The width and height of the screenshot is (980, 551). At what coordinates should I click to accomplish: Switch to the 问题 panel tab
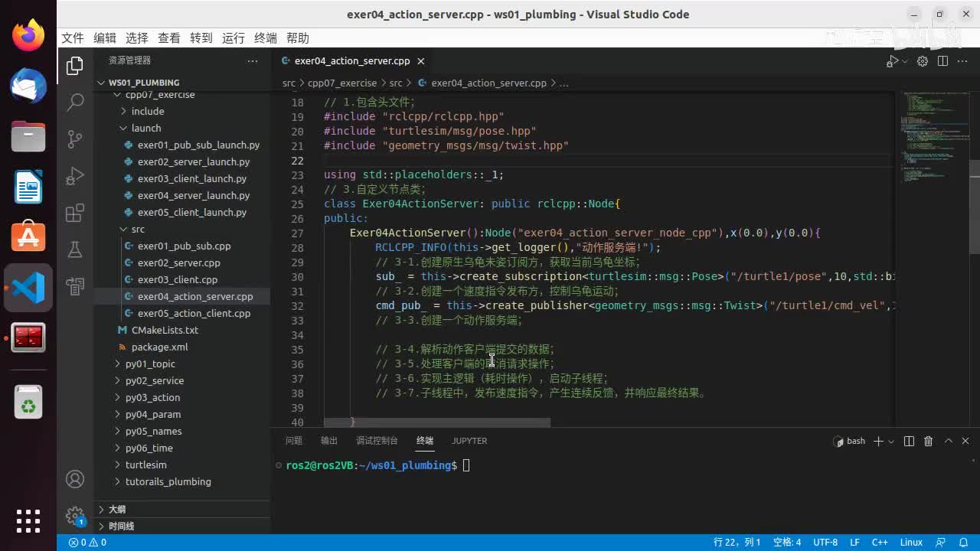point(294,441)
